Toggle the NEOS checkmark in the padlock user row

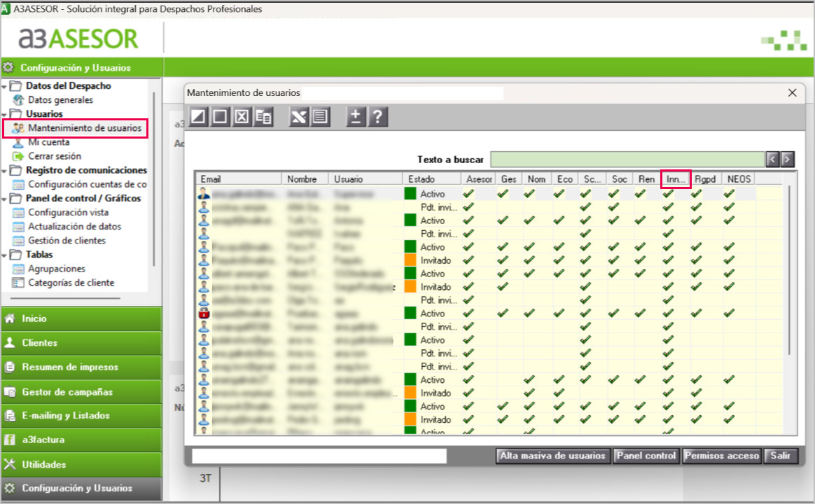(x=730, y=314)
